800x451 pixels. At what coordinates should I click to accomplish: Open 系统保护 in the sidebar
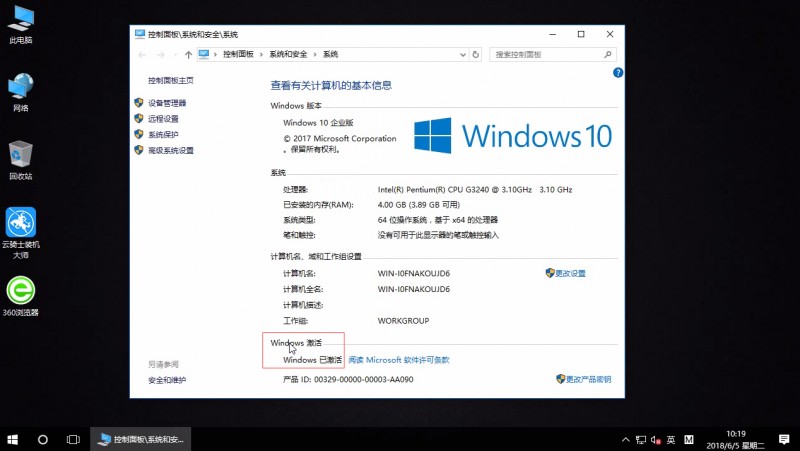[x=163, y=135]
